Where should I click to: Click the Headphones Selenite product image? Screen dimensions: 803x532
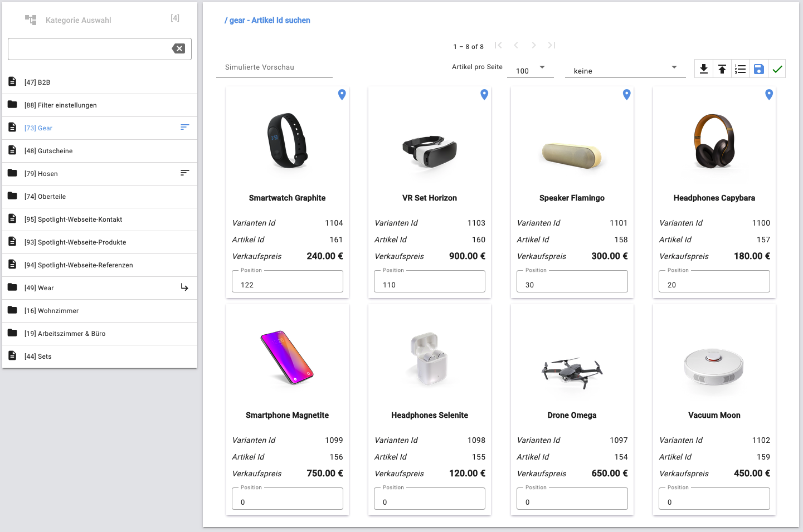tap(429, 358)
